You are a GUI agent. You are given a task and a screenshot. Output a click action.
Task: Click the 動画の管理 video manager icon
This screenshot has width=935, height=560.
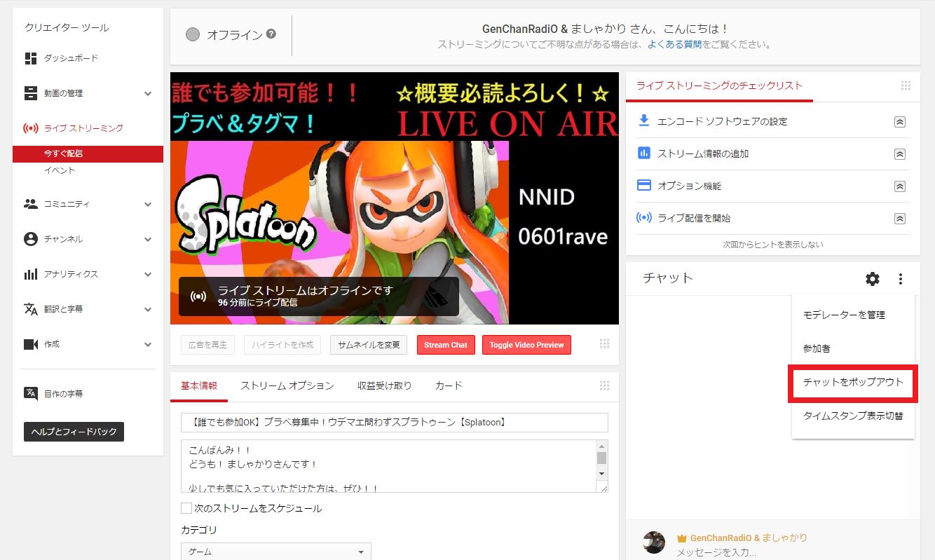click(x=31, y=93)
